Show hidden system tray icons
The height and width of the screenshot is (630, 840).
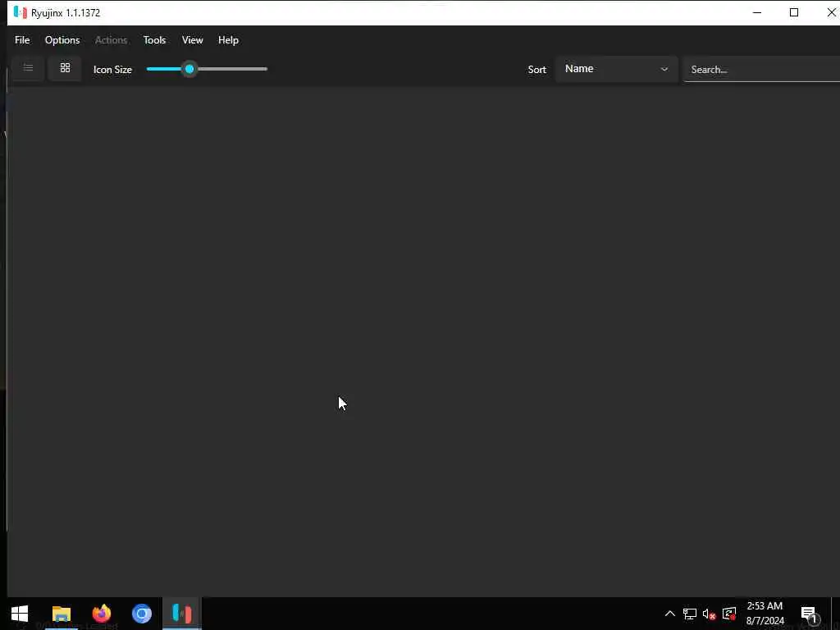[669, 614]
